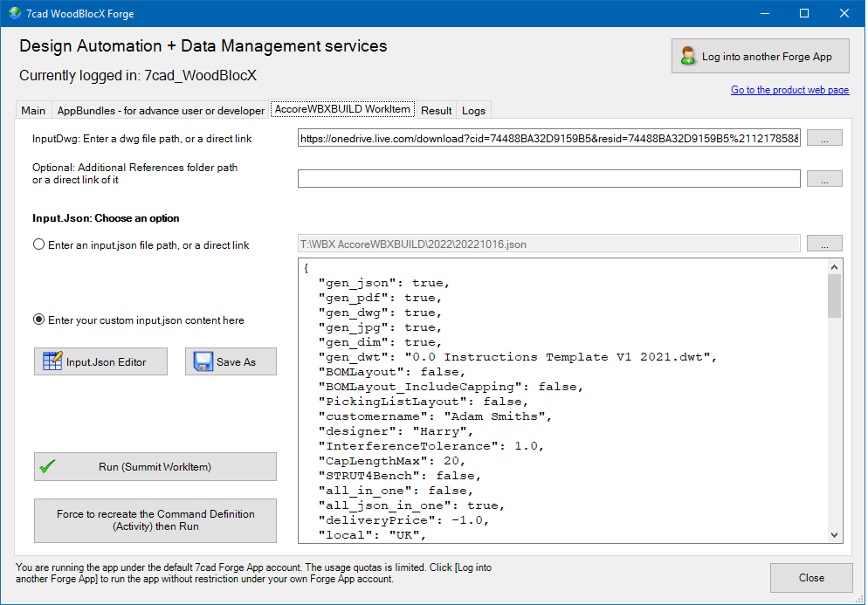
Task: Click the "gen_pdf": true line
Action: click(x=381, y=298)
